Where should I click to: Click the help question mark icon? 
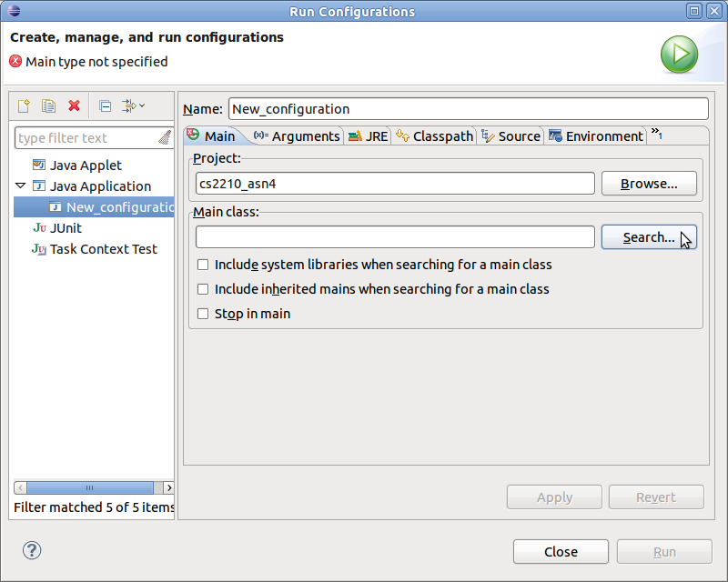(x=32, y=550)
